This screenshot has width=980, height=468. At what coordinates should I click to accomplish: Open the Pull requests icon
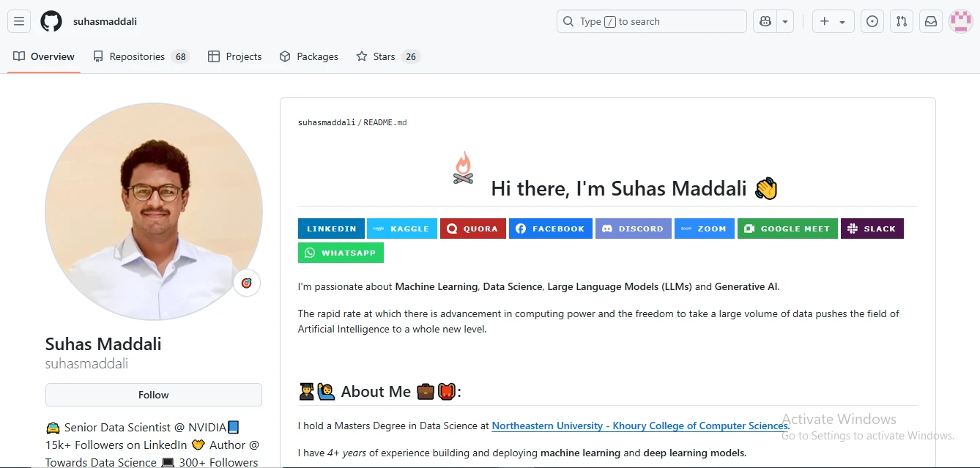[902, 21]
